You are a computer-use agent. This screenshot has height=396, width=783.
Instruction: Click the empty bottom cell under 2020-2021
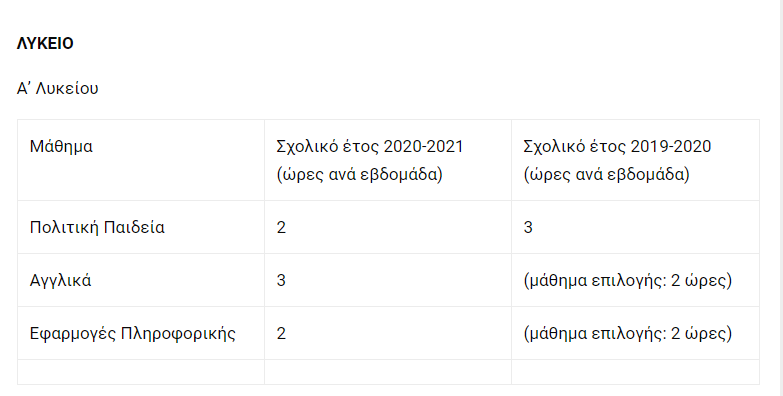388,372
